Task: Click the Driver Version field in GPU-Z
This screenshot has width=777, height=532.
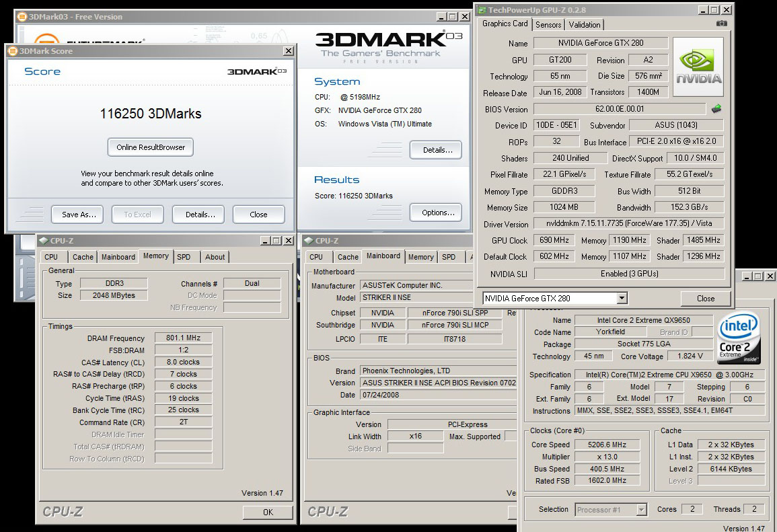Action: click(629, 223)
